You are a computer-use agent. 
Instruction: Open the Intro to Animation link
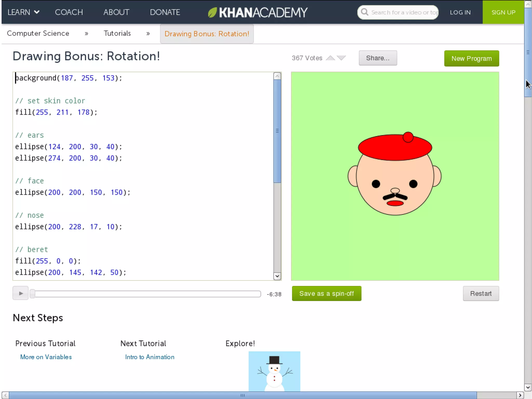(x=150, y=357)
